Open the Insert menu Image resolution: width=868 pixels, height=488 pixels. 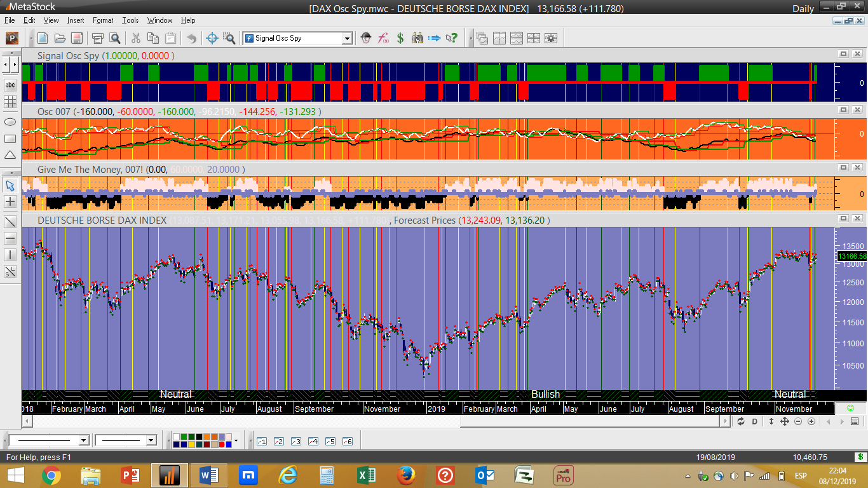point(75,20)
